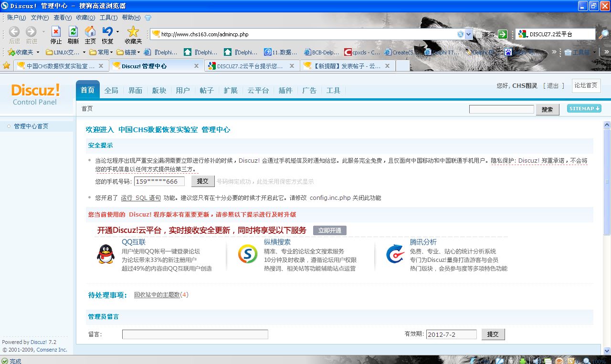Open the 账户(U) menu
The width and height of the screenshot is (611, 364).
(16, 18)
